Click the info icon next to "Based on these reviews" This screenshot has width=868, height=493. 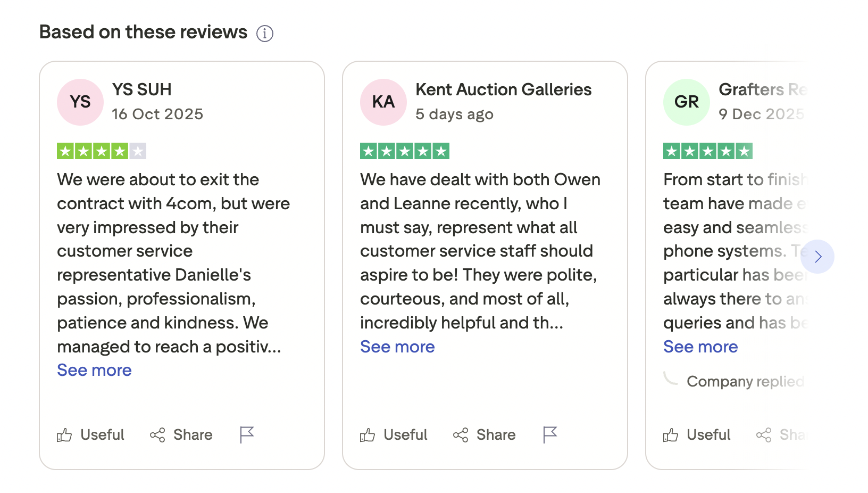click(264, 33)
